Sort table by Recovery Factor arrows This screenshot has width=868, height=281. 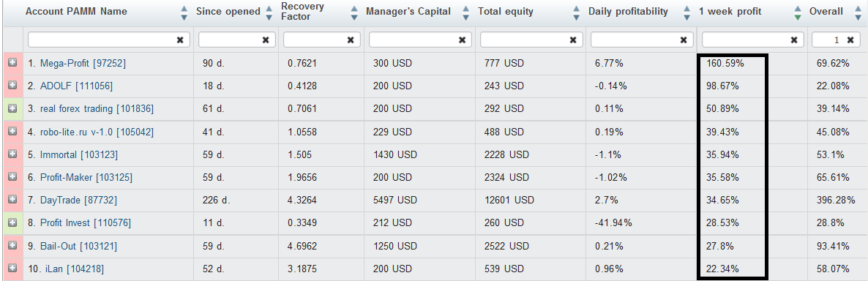coord(353,12)
